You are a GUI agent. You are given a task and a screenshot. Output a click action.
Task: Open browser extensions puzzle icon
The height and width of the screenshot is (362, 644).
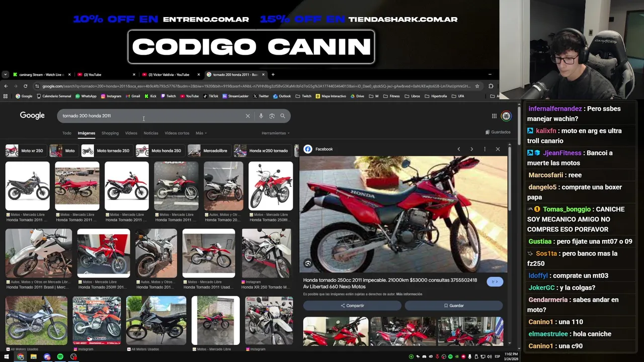pos(491,86)
